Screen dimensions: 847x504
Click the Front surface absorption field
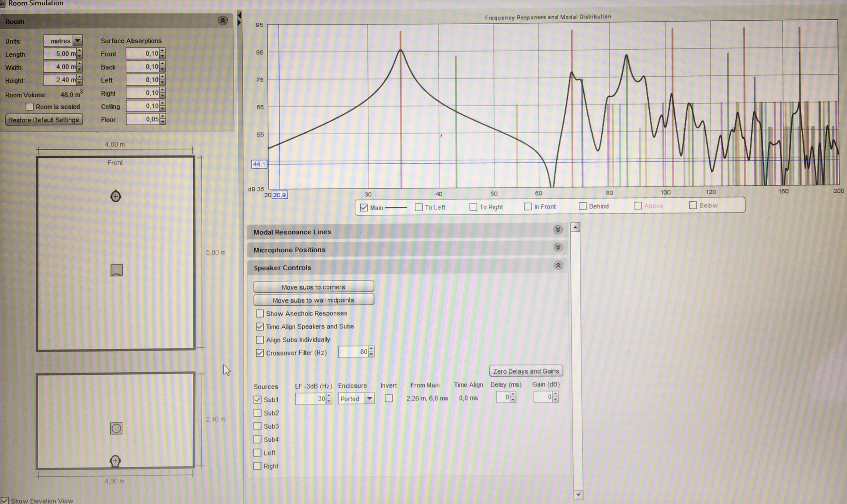[143, 53]
